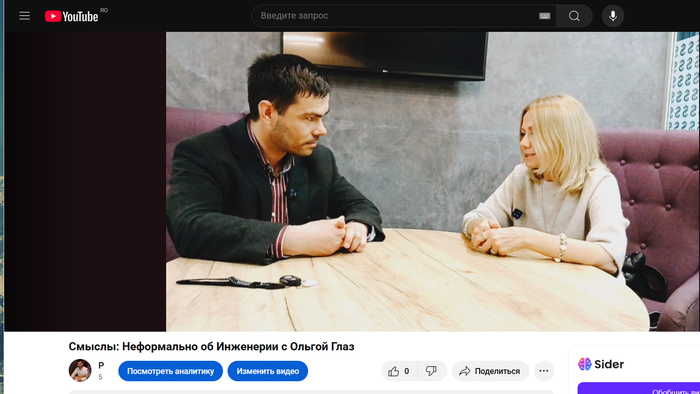The image size is (700, 394).
Task: Click the Sider brain logo icon
Action: (x=584, y=364)
